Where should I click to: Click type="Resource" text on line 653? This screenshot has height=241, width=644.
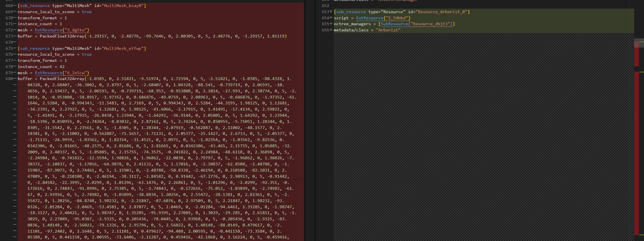click(x=387, y=12)
